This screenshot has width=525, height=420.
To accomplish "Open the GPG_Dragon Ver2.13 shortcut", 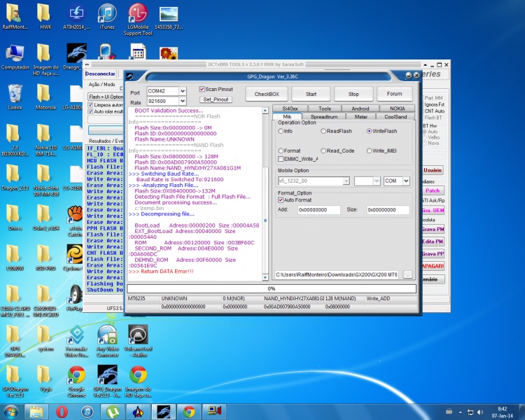I will 107,381.
